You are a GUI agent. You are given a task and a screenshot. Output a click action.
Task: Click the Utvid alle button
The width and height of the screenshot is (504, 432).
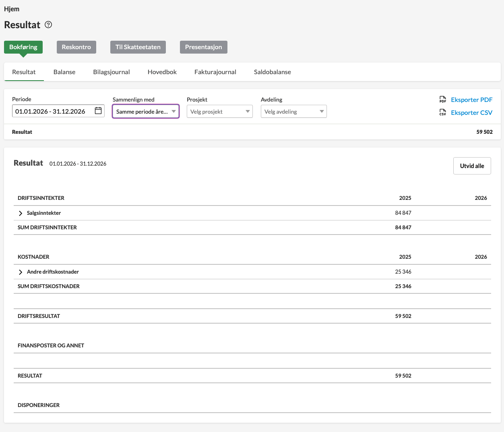point(472,166)
